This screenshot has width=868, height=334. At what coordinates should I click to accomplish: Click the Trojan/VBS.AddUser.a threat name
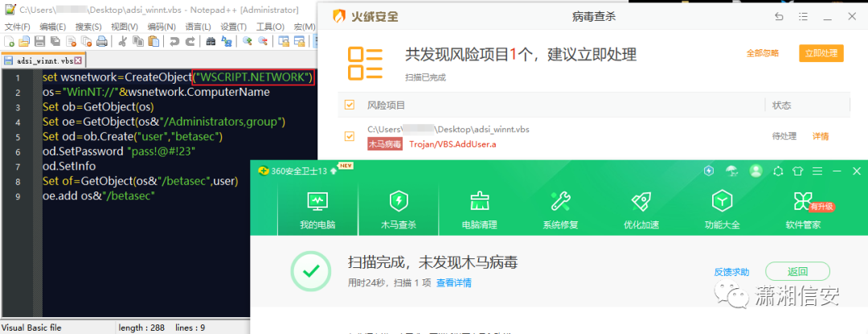tap(452, 144)
